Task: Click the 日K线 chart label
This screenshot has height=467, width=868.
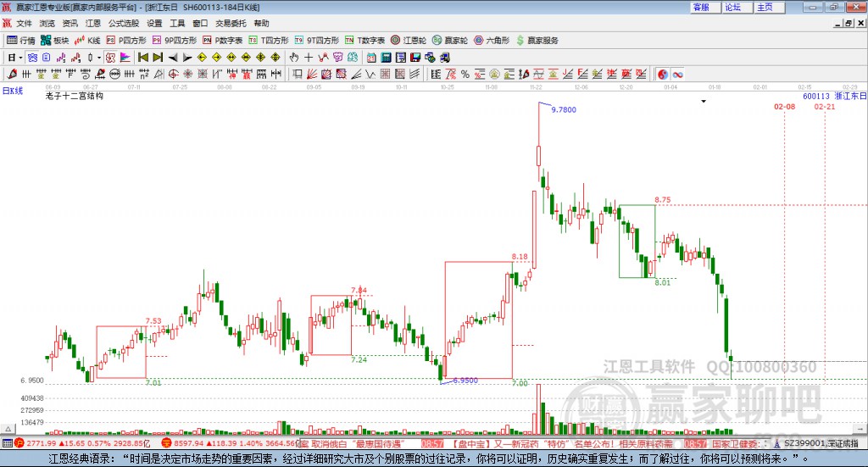Action: tap(13, 91)
